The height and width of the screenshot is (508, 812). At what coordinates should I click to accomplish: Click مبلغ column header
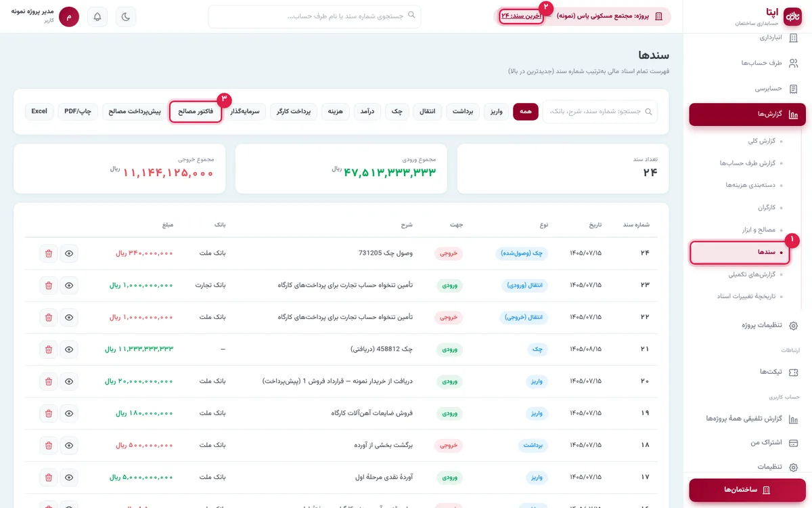tap(168, 224)
